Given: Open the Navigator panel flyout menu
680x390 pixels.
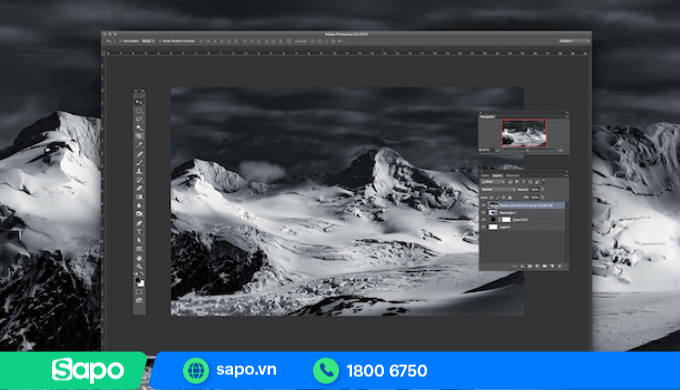Looking at the screenshot, I should (x=566, y=117).
